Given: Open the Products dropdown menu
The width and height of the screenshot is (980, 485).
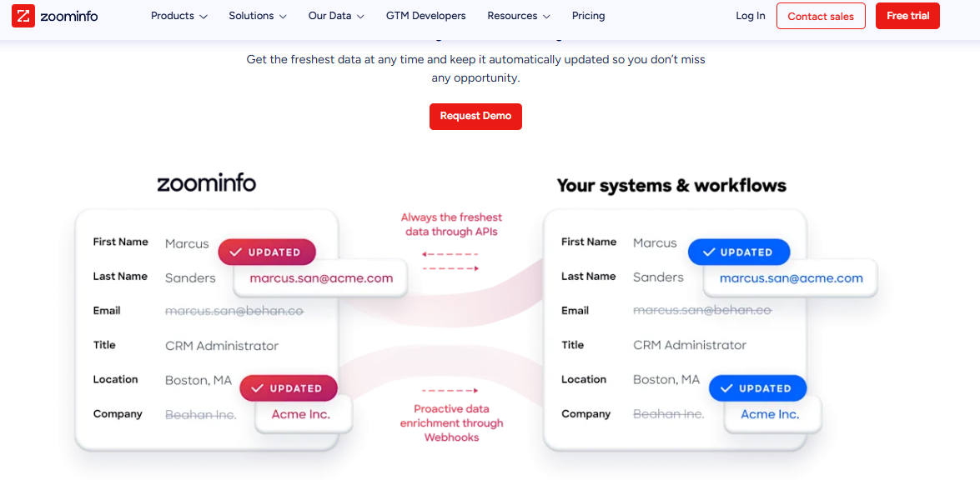Looking at the screenshot, I should pyautogui.click(x=178, y=16).
